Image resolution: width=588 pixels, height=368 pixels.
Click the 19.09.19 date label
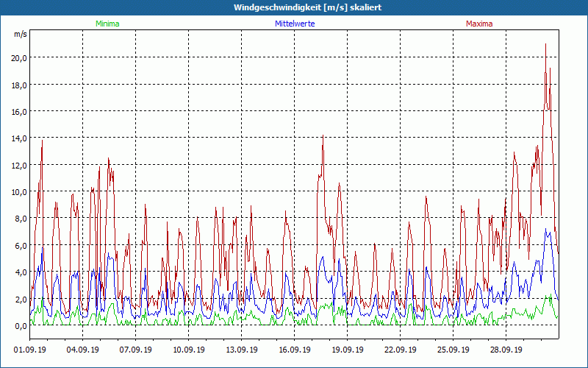click(347, 350)
